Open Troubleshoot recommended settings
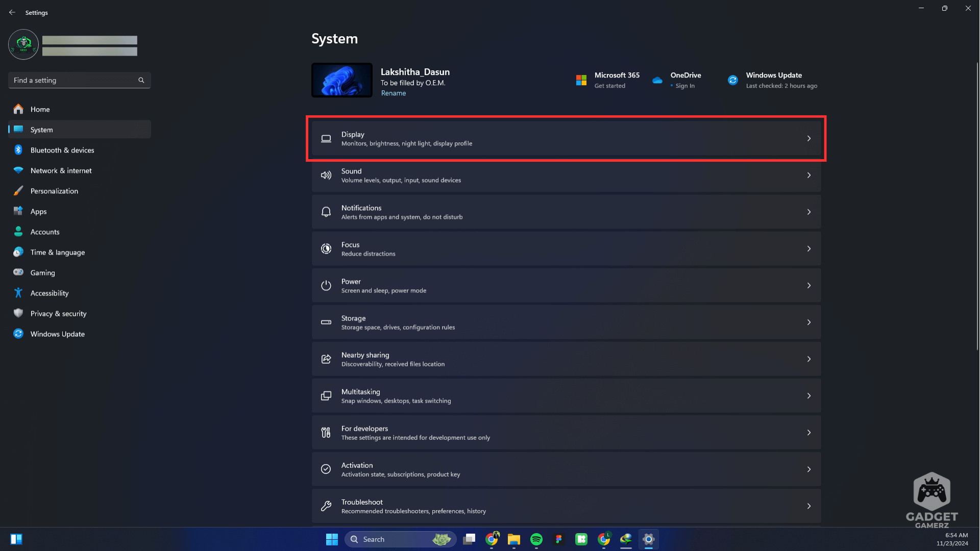The width and height of the screenshot is (980, 551). point(566,506)
